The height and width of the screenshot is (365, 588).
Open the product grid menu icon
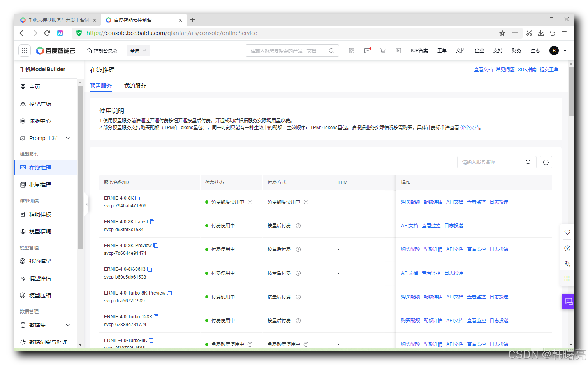coord(25,51)
